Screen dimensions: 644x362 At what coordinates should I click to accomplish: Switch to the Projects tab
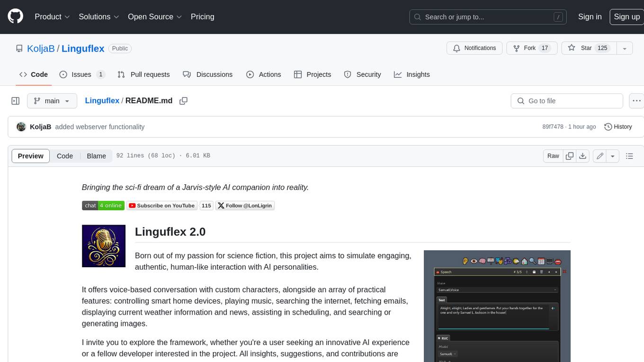(x=313, y=74)
